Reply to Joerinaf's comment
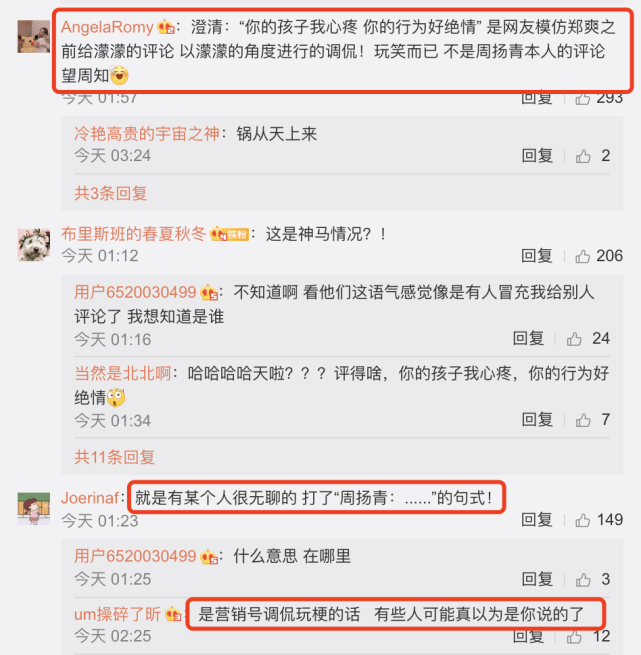The width and height of the screenshot is (641, 655). point(537,520)
